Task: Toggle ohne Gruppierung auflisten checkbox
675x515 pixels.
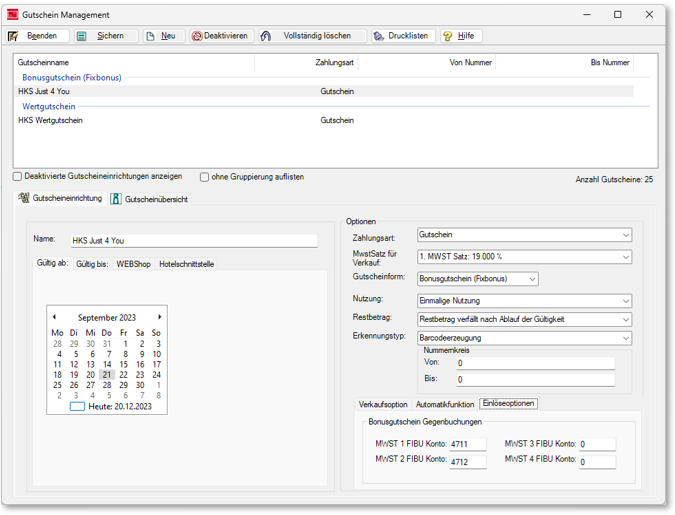Action: click(204, 177)
